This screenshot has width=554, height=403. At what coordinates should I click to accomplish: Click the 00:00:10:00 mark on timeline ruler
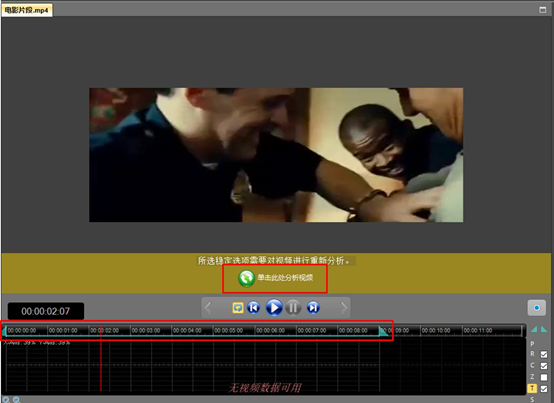coord(436,331)
